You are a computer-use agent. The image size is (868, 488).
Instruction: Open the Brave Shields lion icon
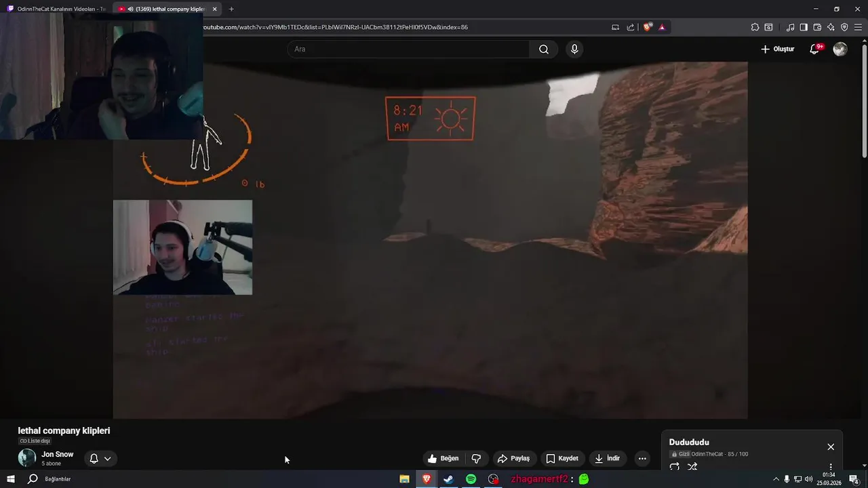tap(648, 27)
